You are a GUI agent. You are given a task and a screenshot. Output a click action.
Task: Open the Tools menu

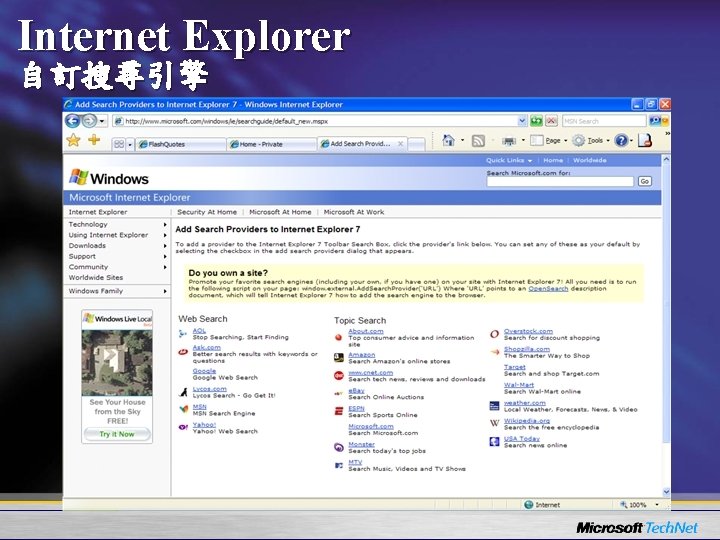[x=591, y=141]
